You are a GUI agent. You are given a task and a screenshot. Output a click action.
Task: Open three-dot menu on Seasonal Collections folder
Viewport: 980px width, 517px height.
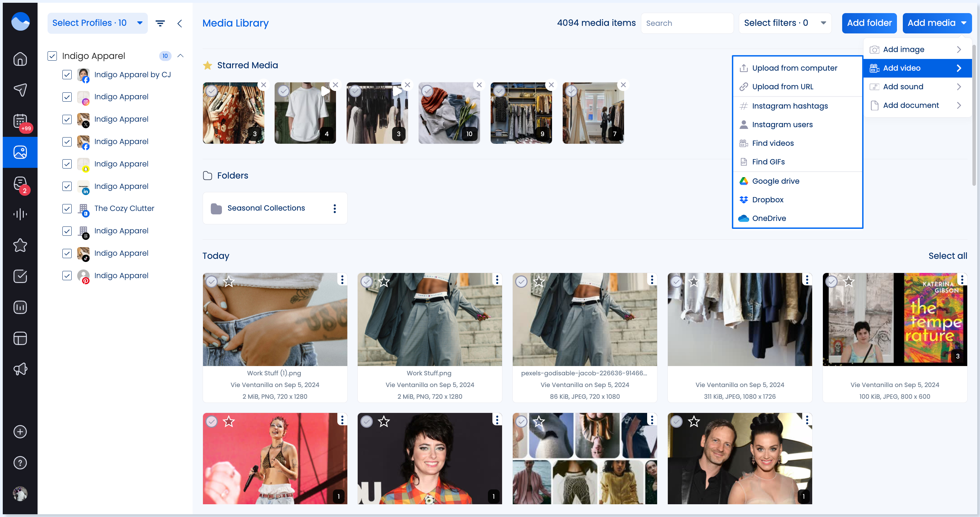(335, 209)
